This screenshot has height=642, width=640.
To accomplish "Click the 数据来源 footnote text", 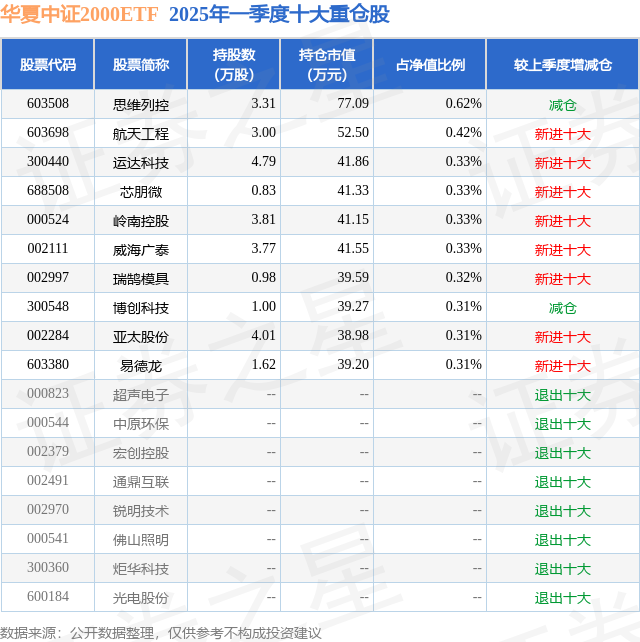I will click(x=161, y=633).
